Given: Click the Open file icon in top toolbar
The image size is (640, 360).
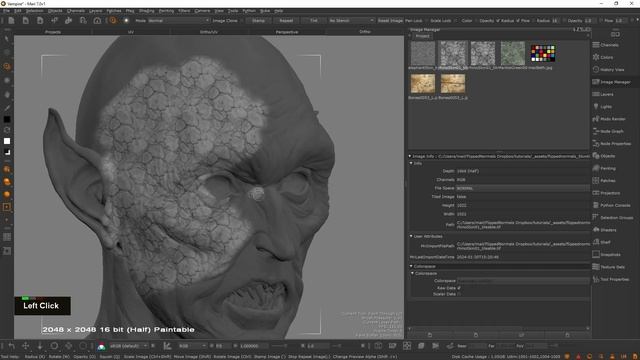Looking at the screenshot, I should [x=25, y=20].
